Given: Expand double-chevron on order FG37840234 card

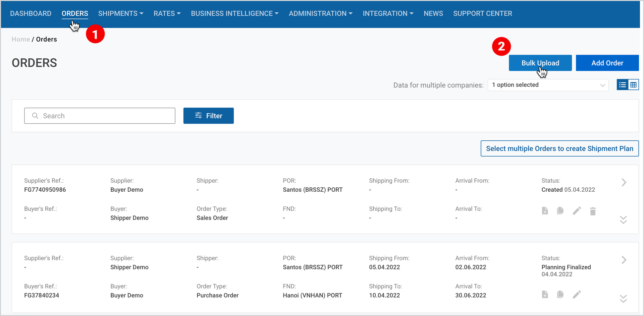Looking at the screenshot, I should pos(623,299).
